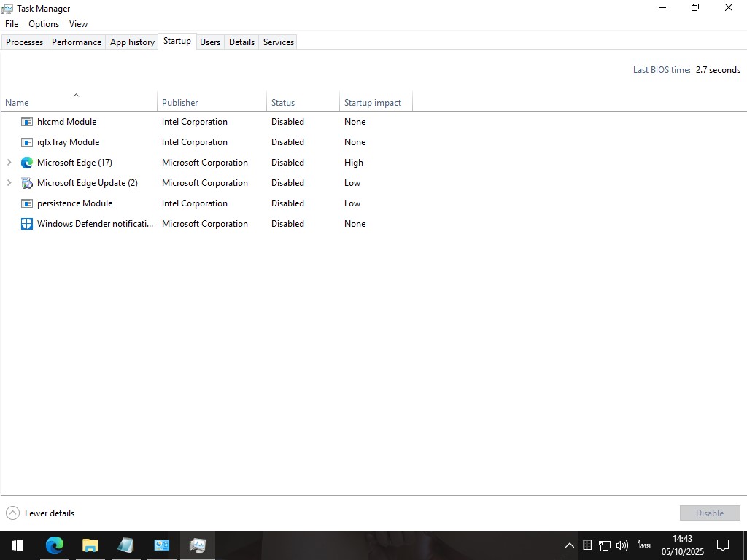Switch the Thai input language indicator
The image size is (747, 560).
[644, 545]
